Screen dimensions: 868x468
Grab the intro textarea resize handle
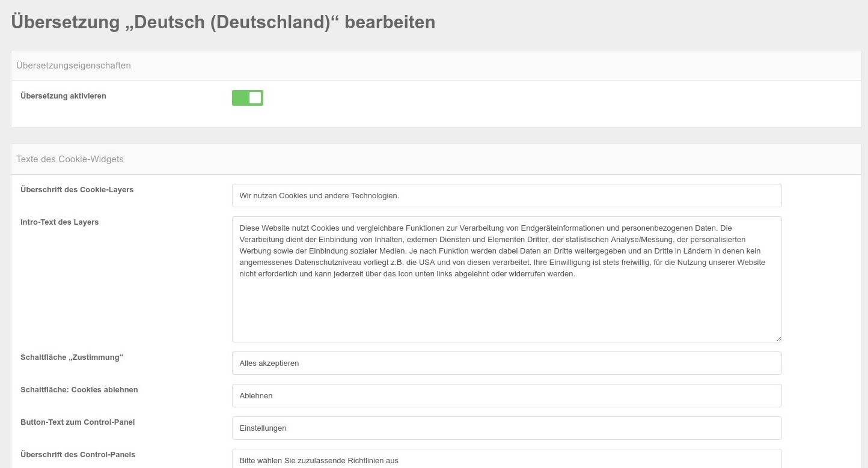778,339
